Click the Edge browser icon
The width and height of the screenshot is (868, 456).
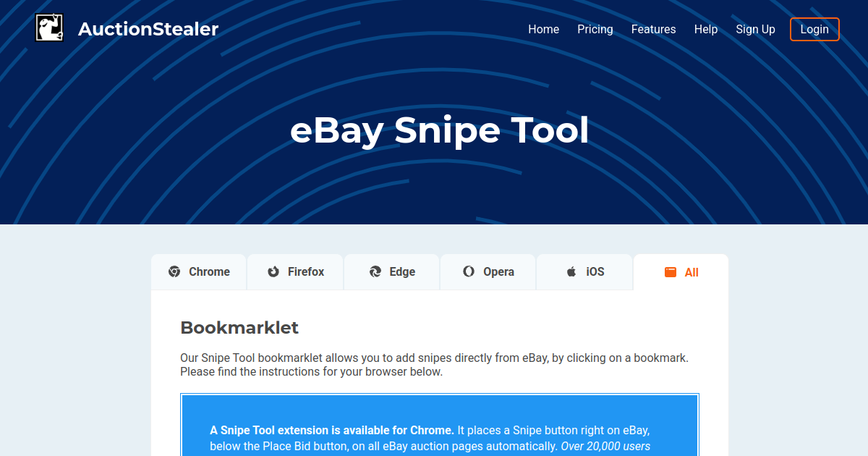point(374,271)
